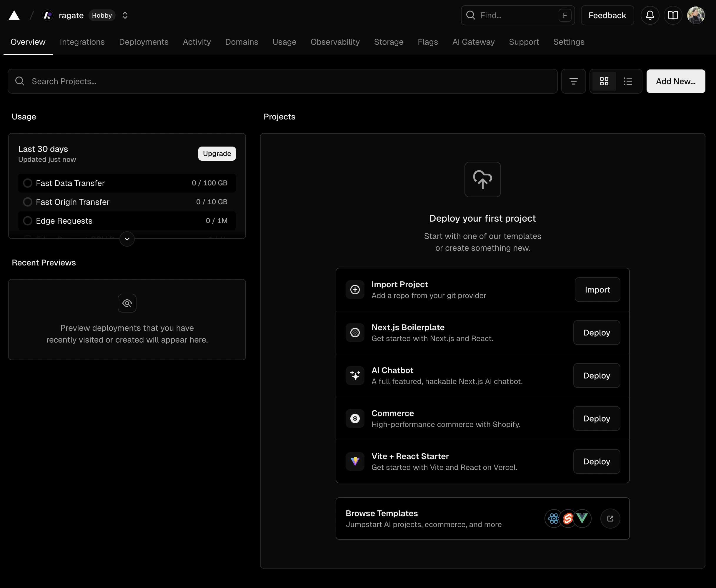The height and width of the screenshot is (588, 716).
Task: Click the Browse Templates title
Action: click(382, 514)
